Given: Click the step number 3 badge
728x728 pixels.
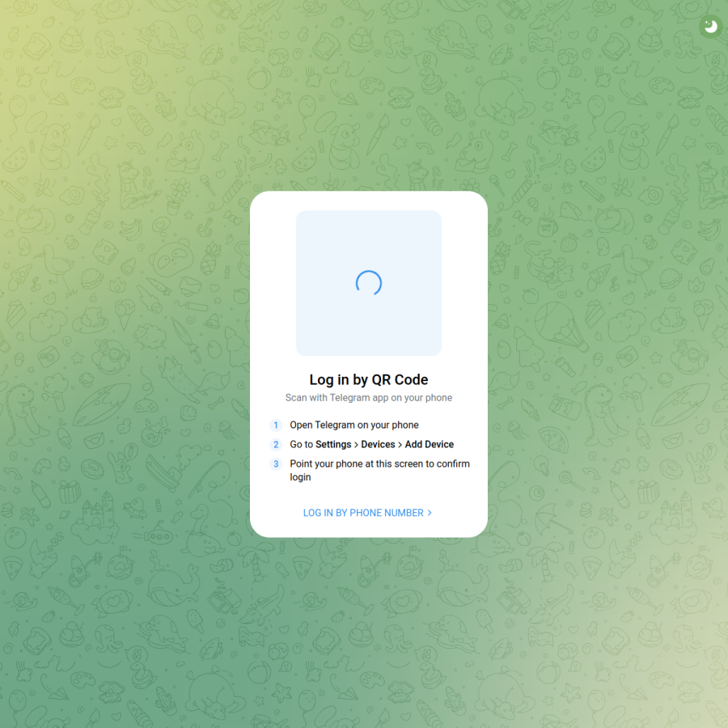Looking at the screenshot, I should coord(276,463).
